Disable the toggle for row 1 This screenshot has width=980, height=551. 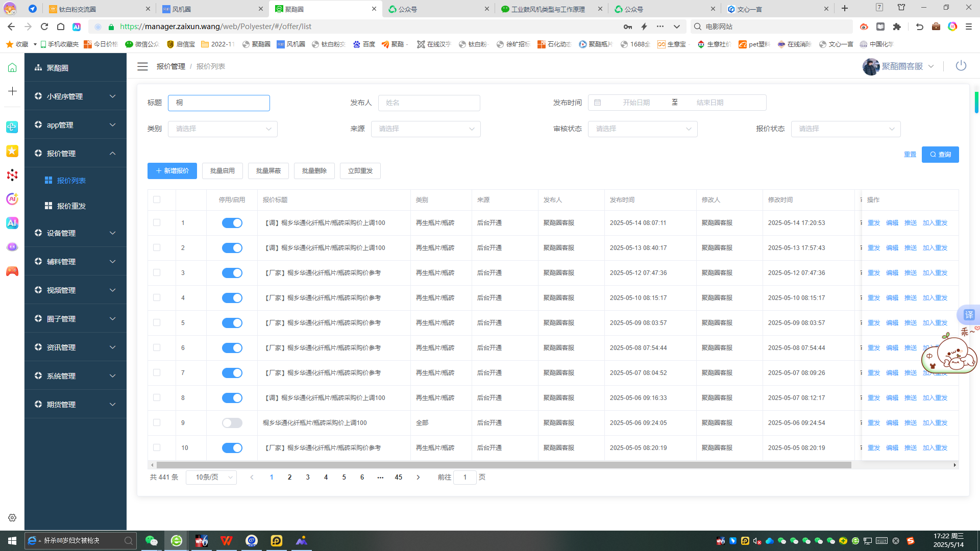coord(232,223)
